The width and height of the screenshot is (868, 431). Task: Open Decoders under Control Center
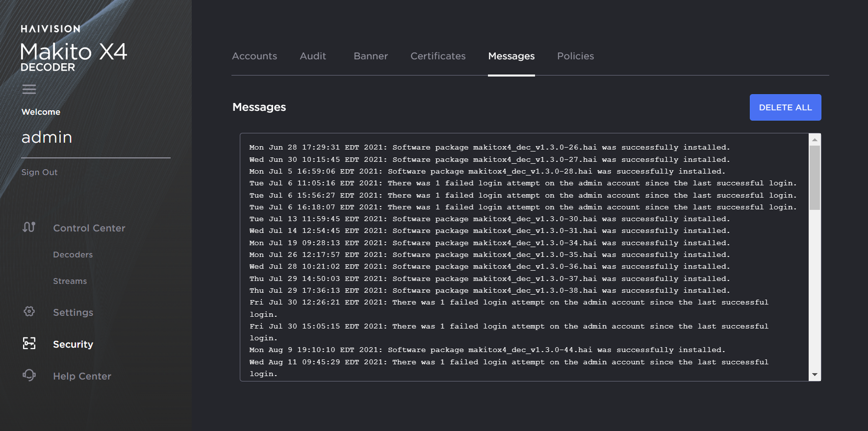pyautogui.click(x=73, y=255)
